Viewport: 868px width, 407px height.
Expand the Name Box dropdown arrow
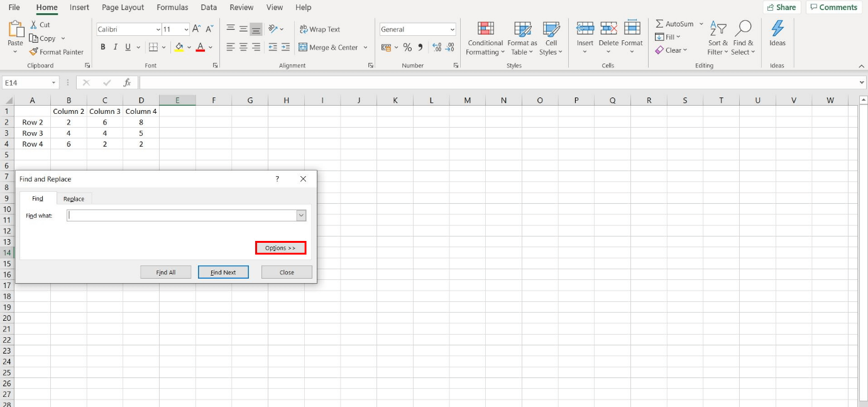pyautogui.click(x=54, y=82)
